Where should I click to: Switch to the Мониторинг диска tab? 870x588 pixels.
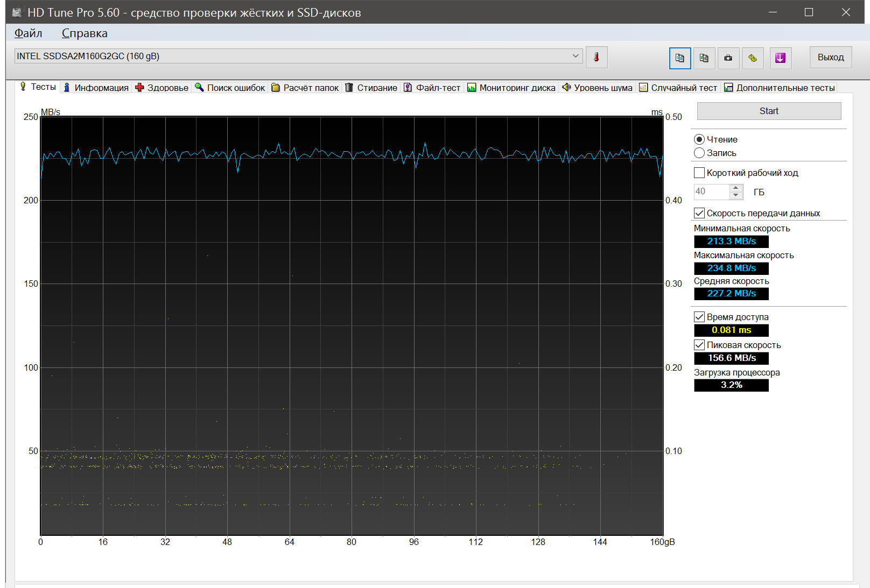[511, 88]
